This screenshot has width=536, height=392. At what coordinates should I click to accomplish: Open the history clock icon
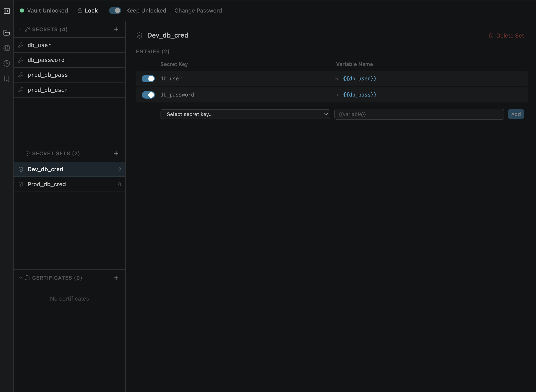(7, 63)
